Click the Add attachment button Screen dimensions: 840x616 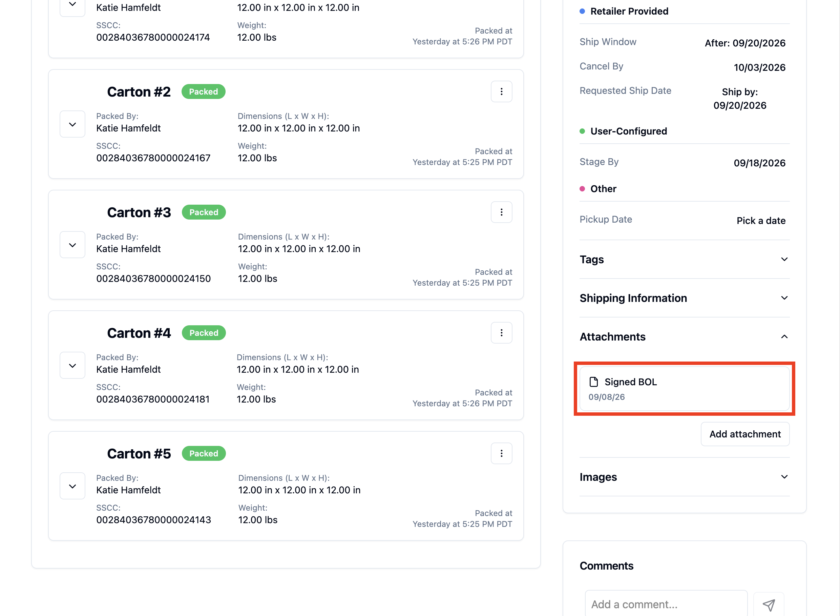click(x=745, y=434)
